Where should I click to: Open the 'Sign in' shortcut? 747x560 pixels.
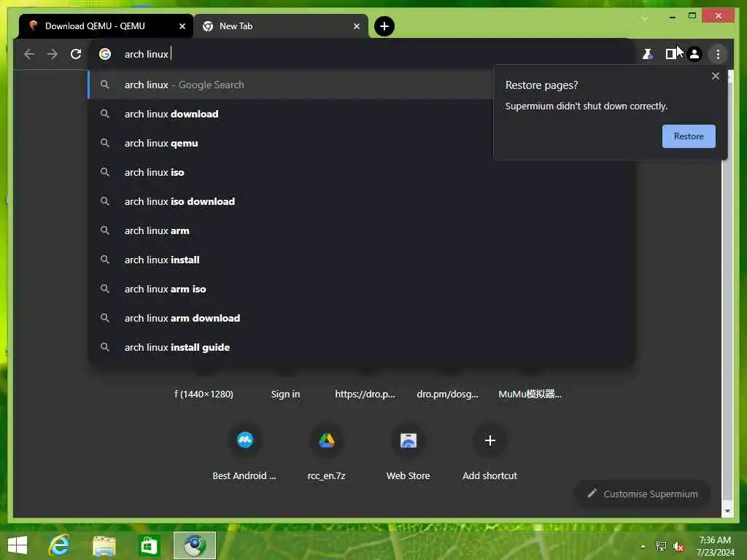click(x=285, y=394)
